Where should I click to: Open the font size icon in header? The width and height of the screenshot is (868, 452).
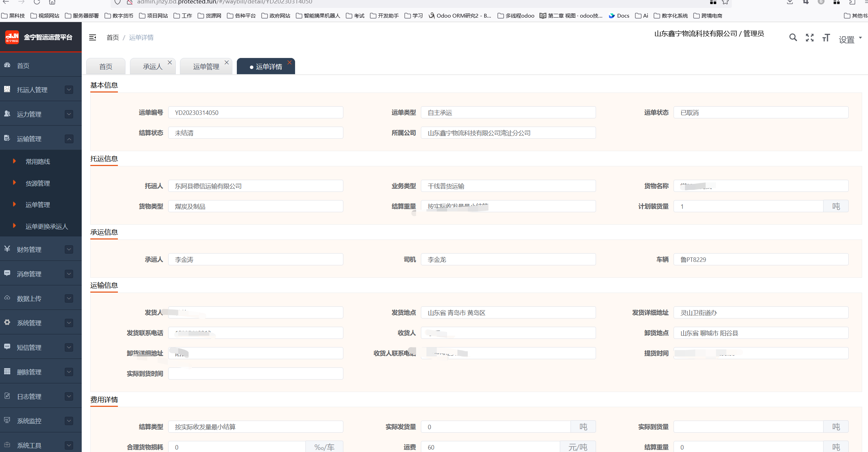[826, 38]
